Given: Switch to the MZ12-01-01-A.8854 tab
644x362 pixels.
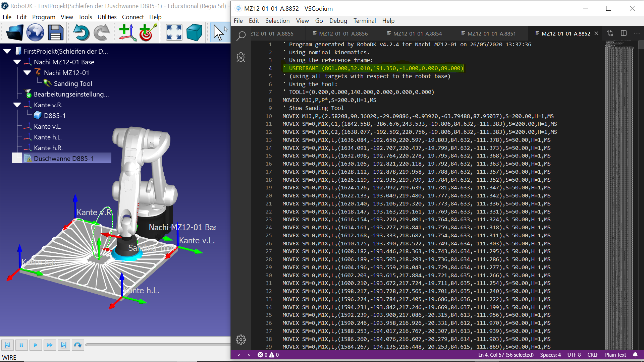Looking at the screenshot, I should tap(417, 34).
